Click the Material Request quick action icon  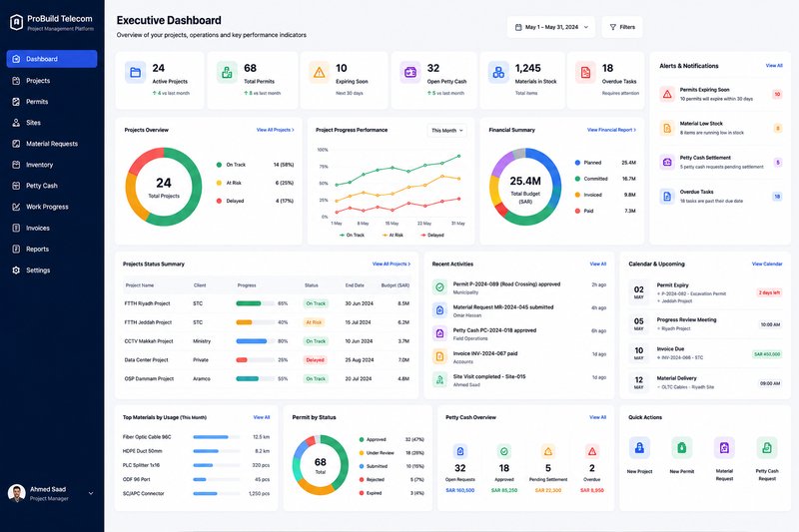pyautogui.click(x=724, y=448)
